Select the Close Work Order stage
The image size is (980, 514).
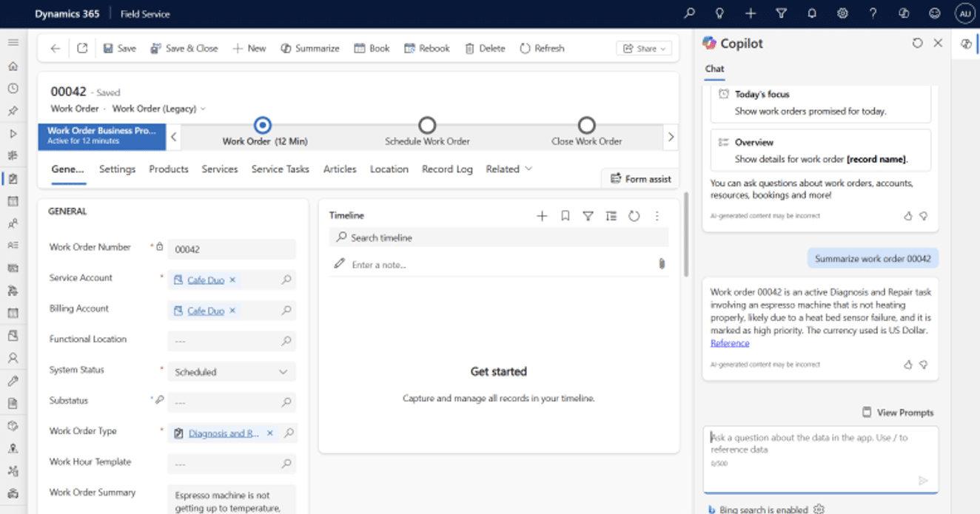coord(586,125)
